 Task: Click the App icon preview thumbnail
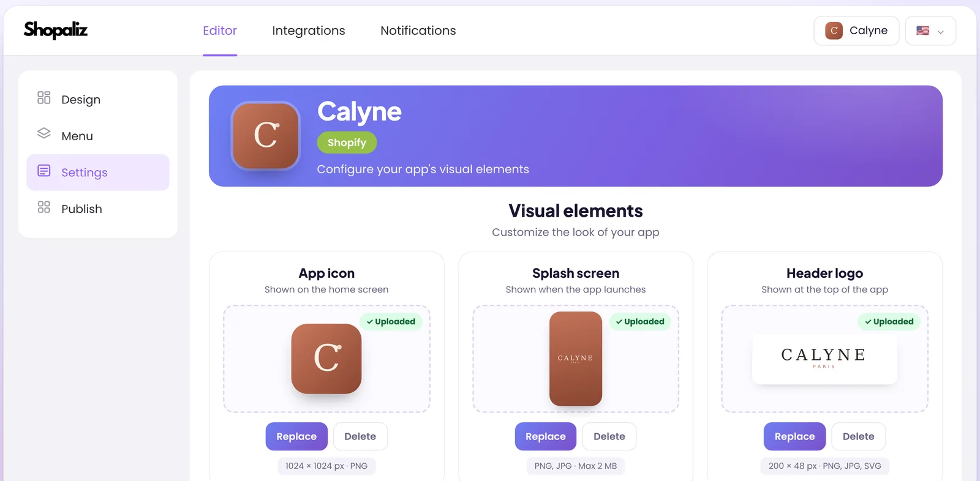click(326, 359)
